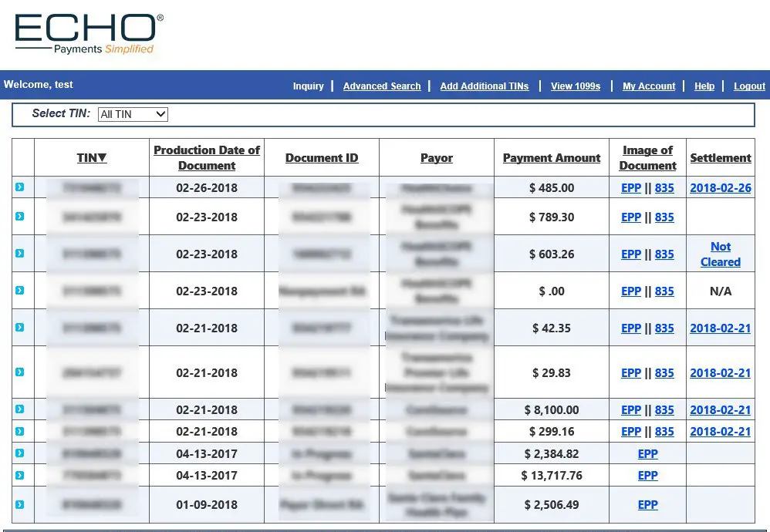Expand the $13,717.76 payment row

click(20, 476)
